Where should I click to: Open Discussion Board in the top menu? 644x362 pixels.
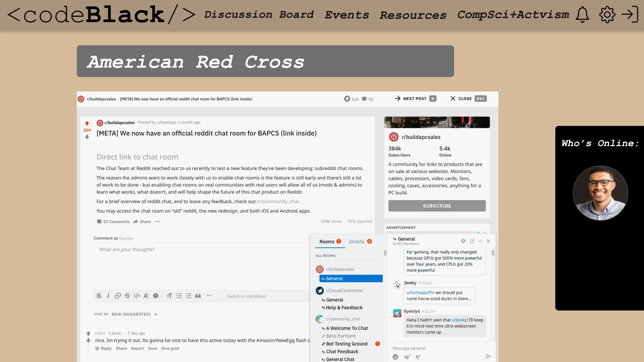(x=259, y=15)
